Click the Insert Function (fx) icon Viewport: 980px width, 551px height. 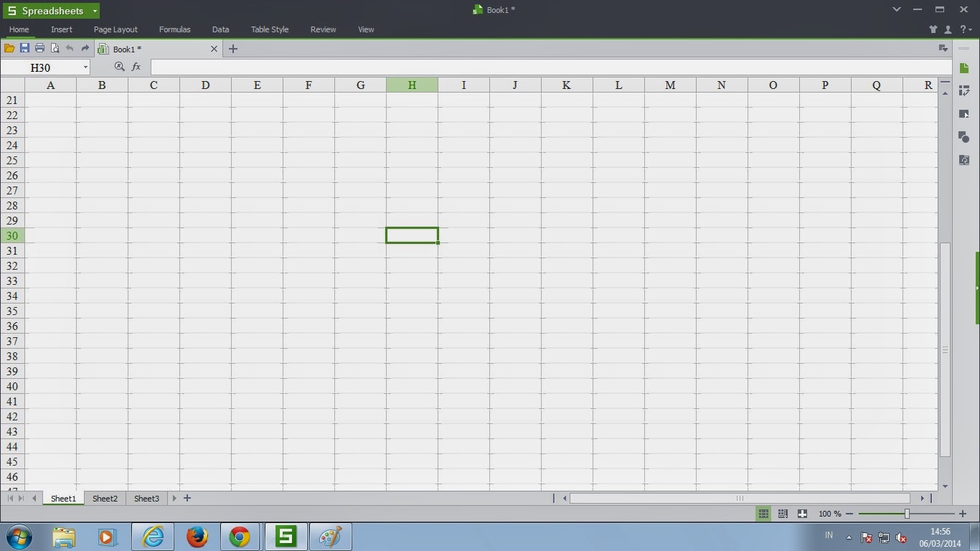pyautogui.click(x=136, y=67)
